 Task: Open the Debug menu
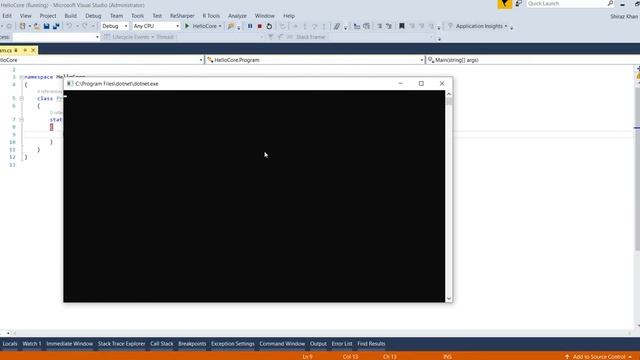93,16
